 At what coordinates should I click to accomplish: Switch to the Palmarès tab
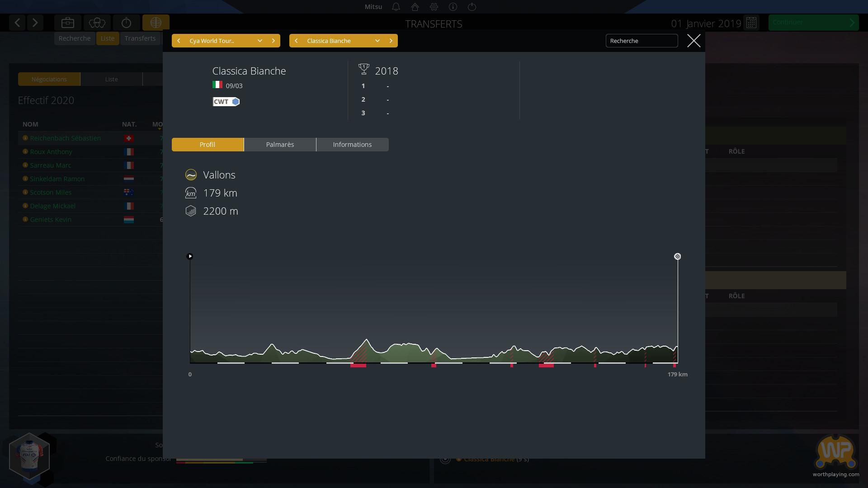point(280,145)
